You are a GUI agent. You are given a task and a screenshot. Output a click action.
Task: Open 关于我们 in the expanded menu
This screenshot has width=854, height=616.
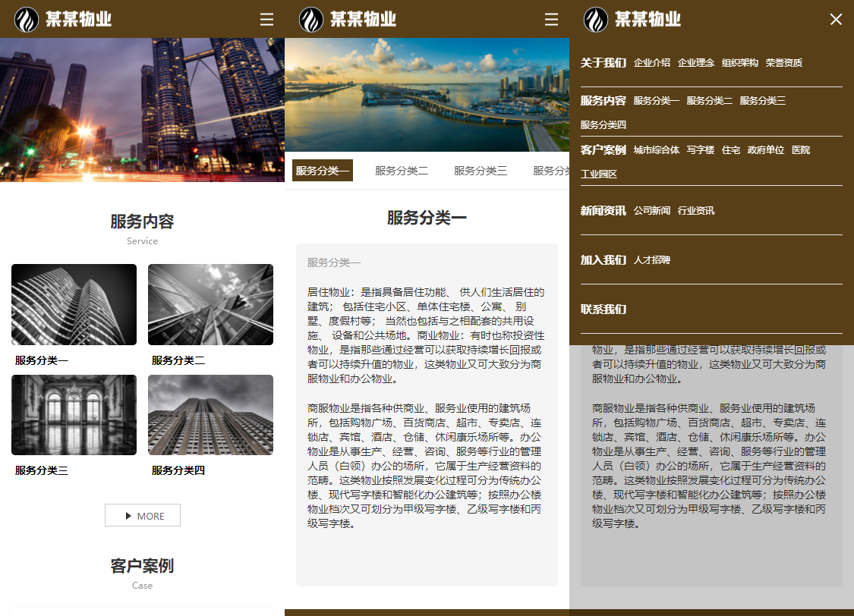[x=603, y=62]
